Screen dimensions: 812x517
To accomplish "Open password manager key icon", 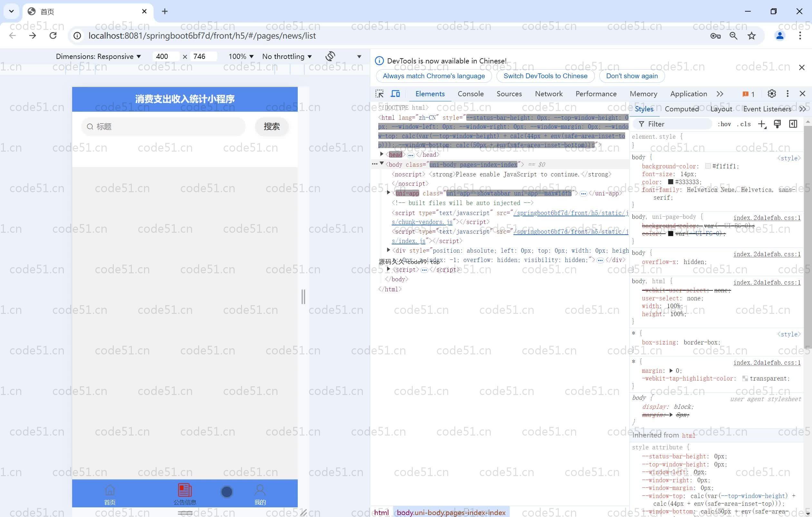I will click(715, 36).
